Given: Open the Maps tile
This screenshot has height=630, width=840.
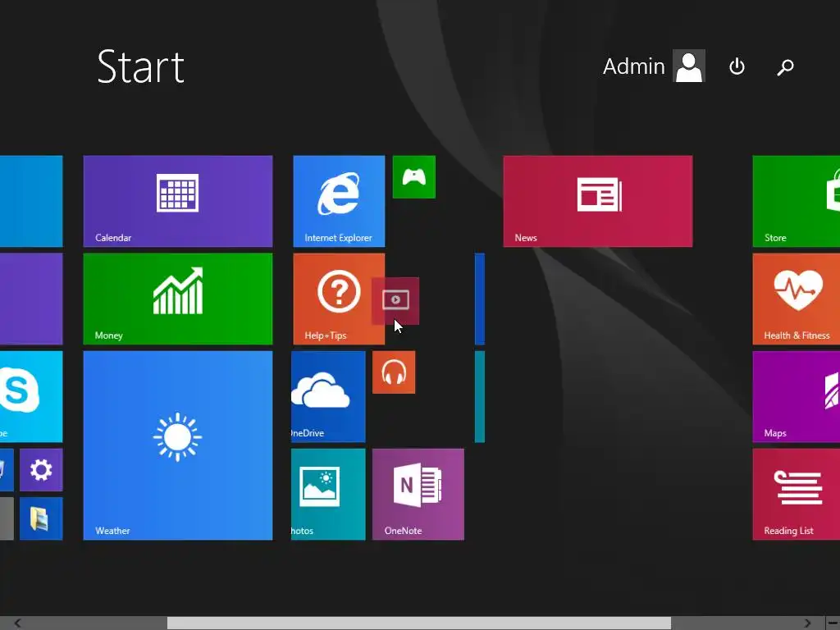Looking at the screenshot, I should 796,397.
